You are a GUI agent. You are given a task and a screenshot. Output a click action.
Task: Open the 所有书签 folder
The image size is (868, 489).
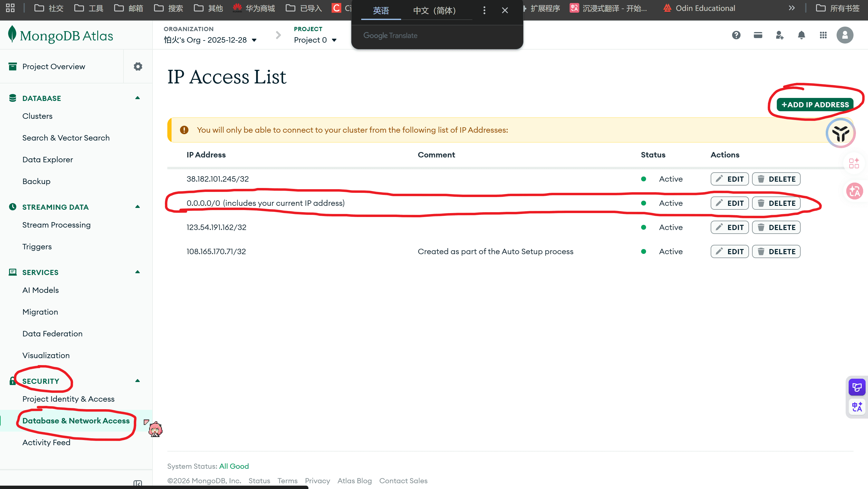(838, 8)
